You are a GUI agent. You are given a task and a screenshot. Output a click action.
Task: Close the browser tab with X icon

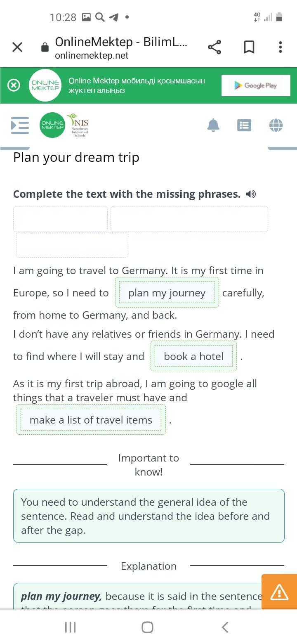17,47
